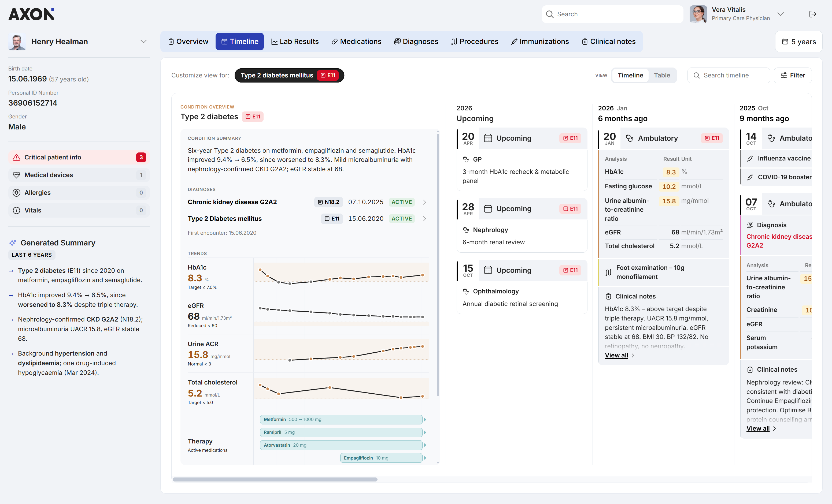Click the stethoscope icon beside Nephrology
This screenshot has width=832, height=504.
pos(466,230)
